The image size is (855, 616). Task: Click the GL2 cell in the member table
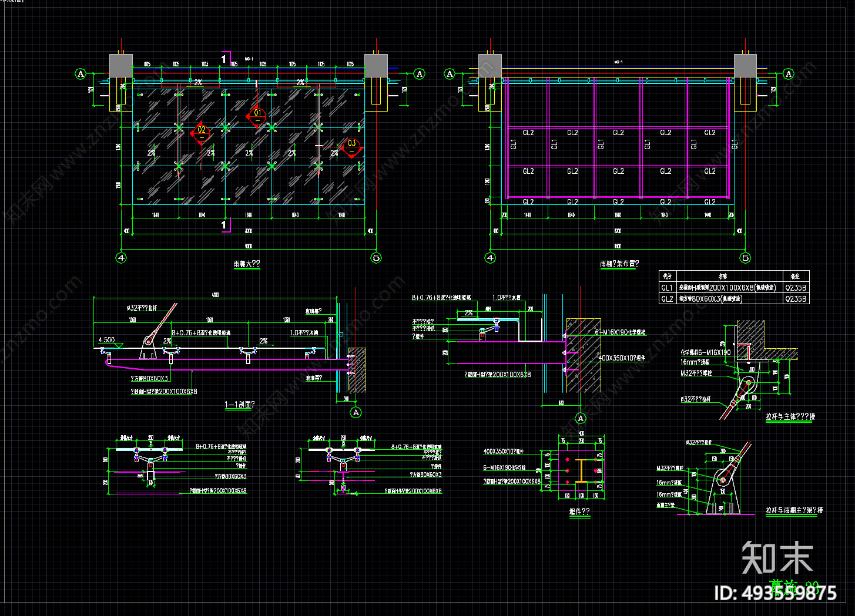tap(667, 299)
